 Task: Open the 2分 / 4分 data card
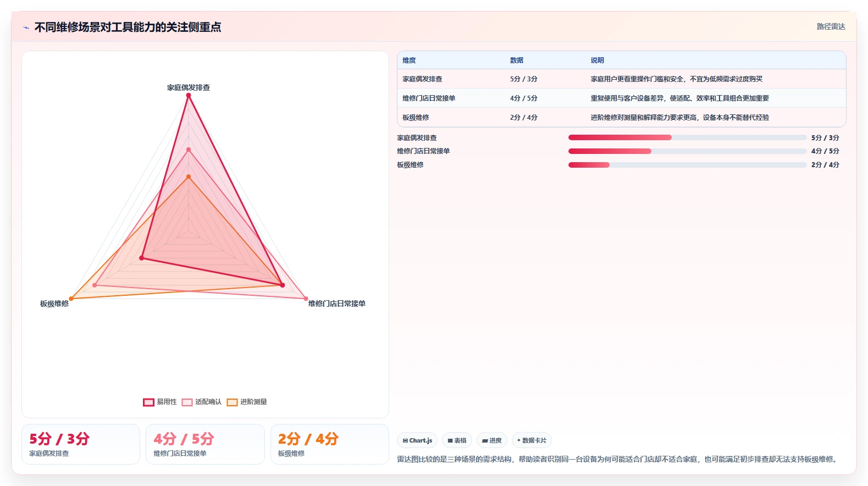[x=330, y=444]
